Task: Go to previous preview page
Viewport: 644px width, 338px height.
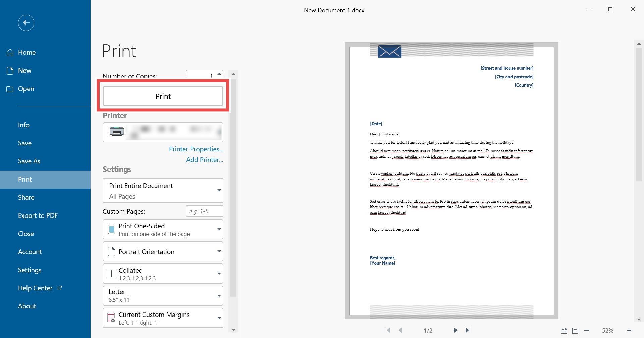Action: point(400,330)
